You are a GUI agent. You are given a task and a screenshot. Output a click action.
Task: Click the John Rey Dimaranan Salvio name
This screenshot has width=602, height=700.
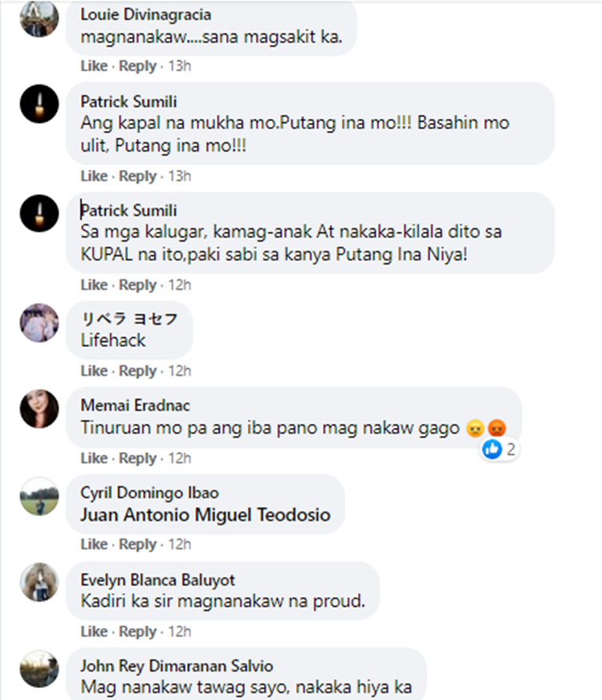click(177, 666)
